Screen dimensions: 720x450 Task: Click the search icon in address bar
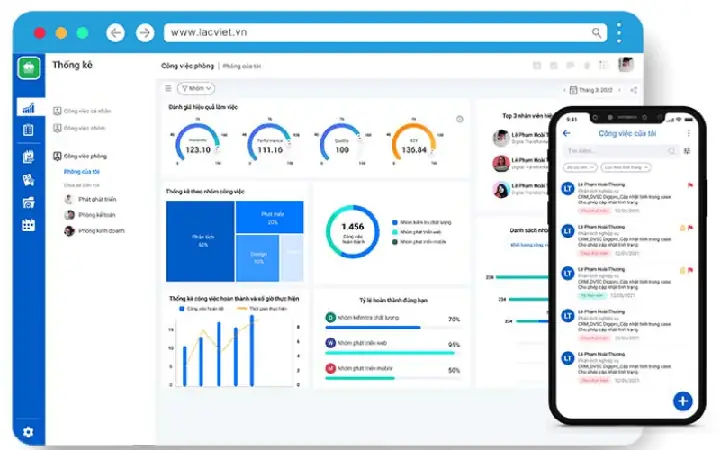(x=596, y=33)
